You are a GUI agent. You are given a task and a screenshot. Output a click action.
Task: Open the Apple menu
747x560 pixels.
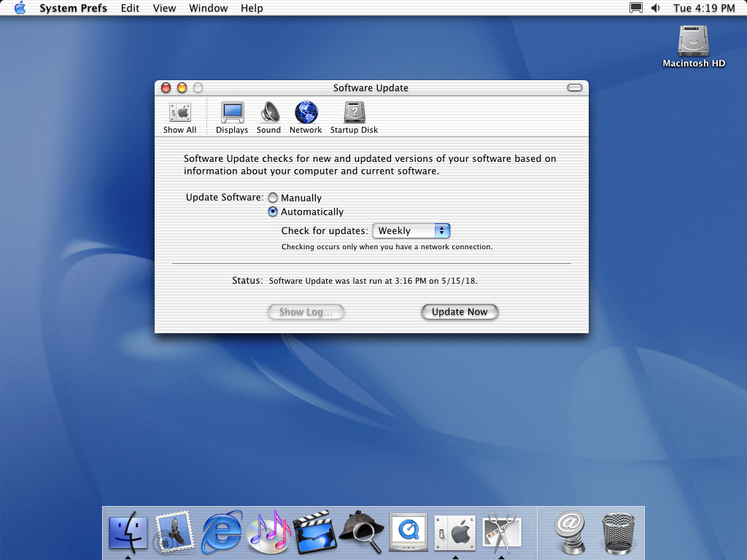20,8
